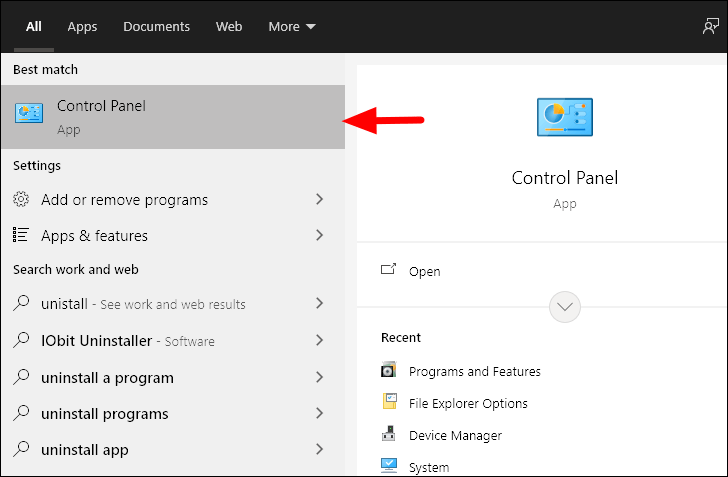Select the 'uninstall programs' suggestion text

(104, 414)
